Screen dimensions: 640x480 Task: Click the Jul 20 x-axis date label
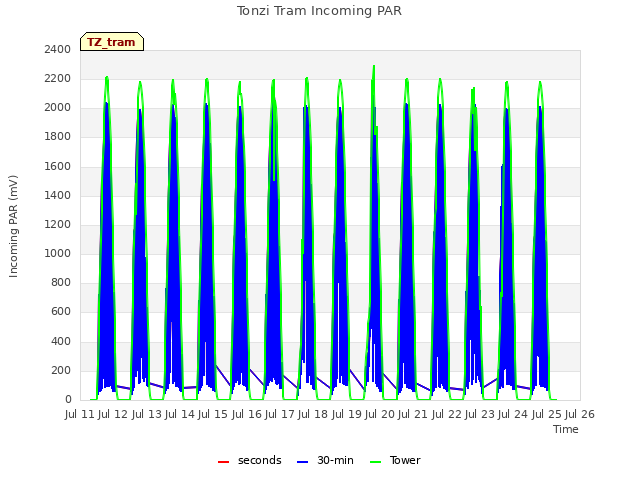point(380,414)
